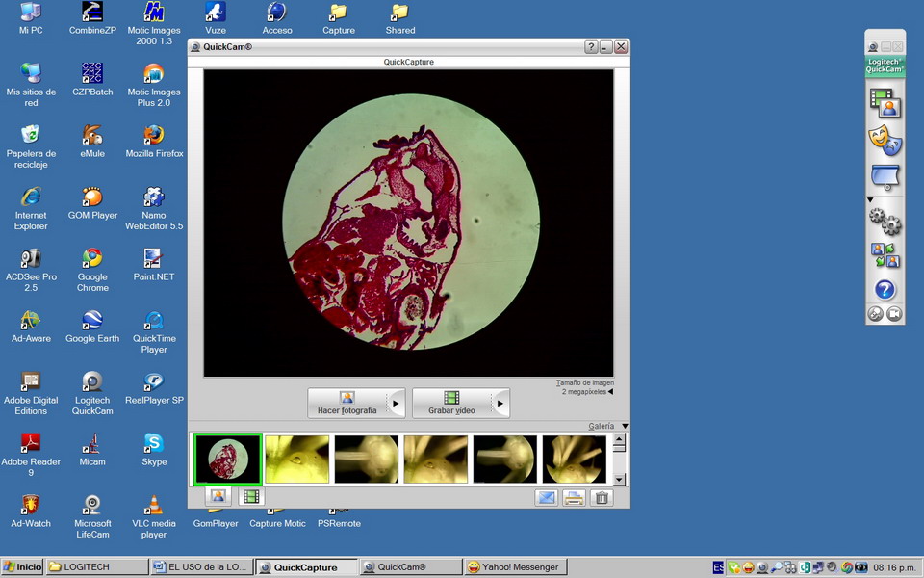Open QuickCapture from the QuickCam sidebar
Screen dimensions: 924x578
(x=884, y=102)
